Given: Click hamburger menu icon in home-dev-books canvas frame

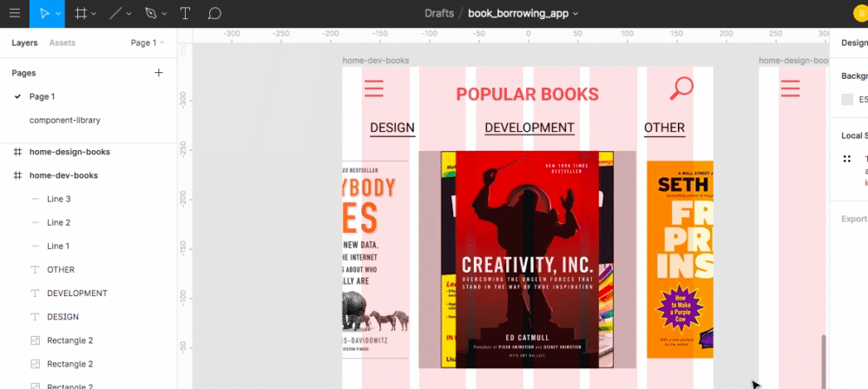Looking at the screenshot, I should 373,88.
